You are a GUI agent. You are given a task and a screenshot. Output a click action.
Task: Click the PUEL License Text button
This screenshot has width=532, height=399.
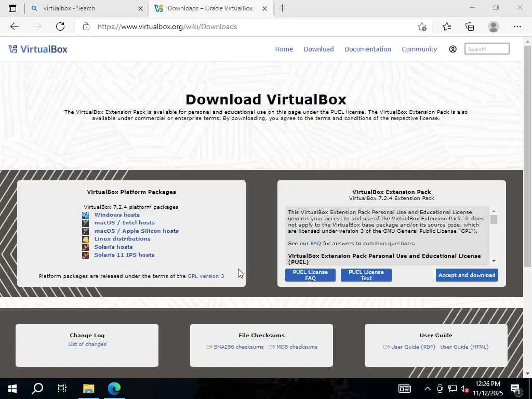click(x=366, y=275)
